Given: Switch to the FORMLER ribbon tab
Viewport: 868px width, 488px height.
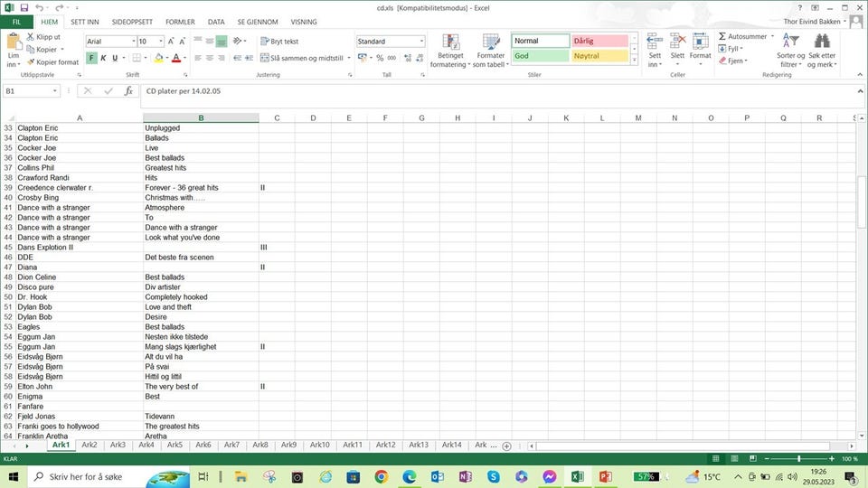Looking at the screenshot, I should coord(180,22).
